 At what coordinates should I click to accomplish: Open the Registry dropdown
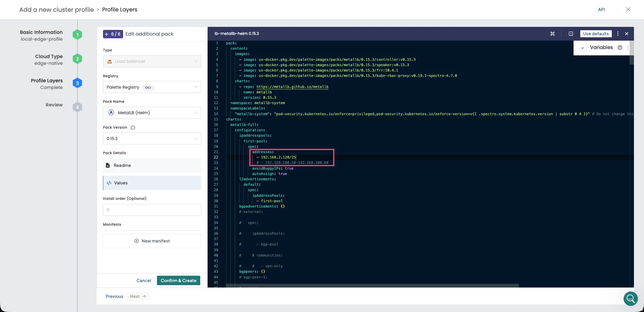point(152,87)
